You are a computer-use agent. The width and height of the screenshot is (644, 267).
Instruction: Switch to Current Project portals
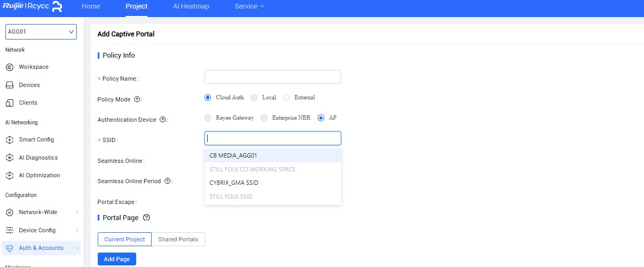pyautogui.click(x=125, y=239)
